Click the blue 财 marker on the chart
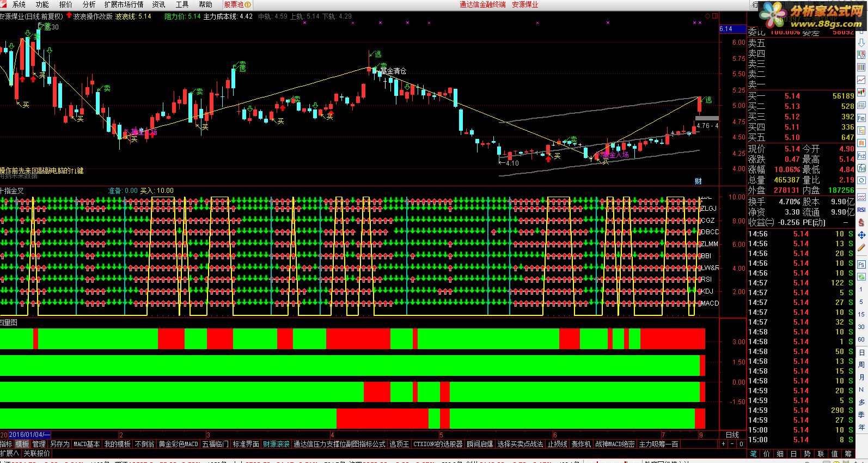The height and width of the screenshot is (463, 868). [698, 181]
